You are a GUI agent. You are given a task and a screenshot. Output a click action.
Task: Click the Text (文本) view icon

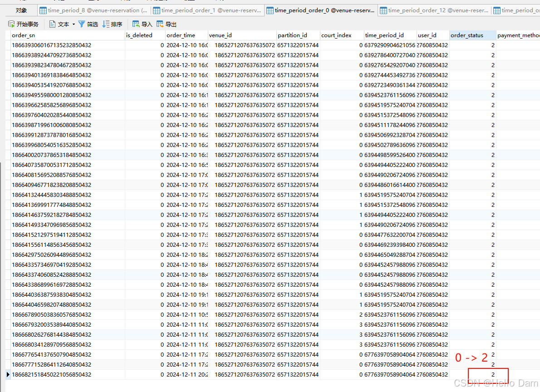coord(53,24)
